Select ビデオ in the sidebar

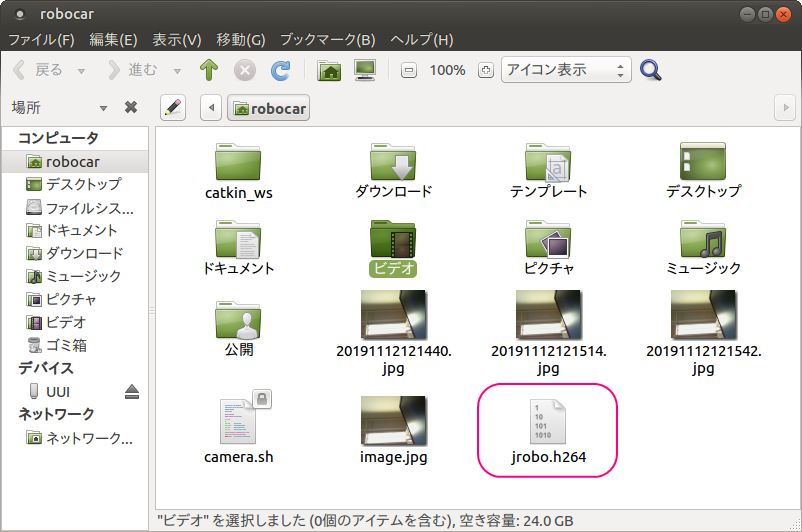(x=75, y=322)
